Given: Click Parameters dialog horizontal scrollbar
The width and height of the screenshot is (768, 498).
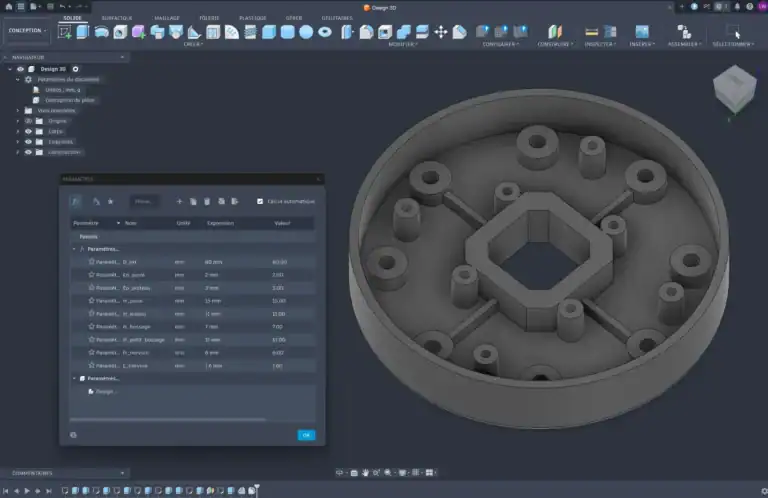Looking at the screenshot, I should click(x=168, y=419).
